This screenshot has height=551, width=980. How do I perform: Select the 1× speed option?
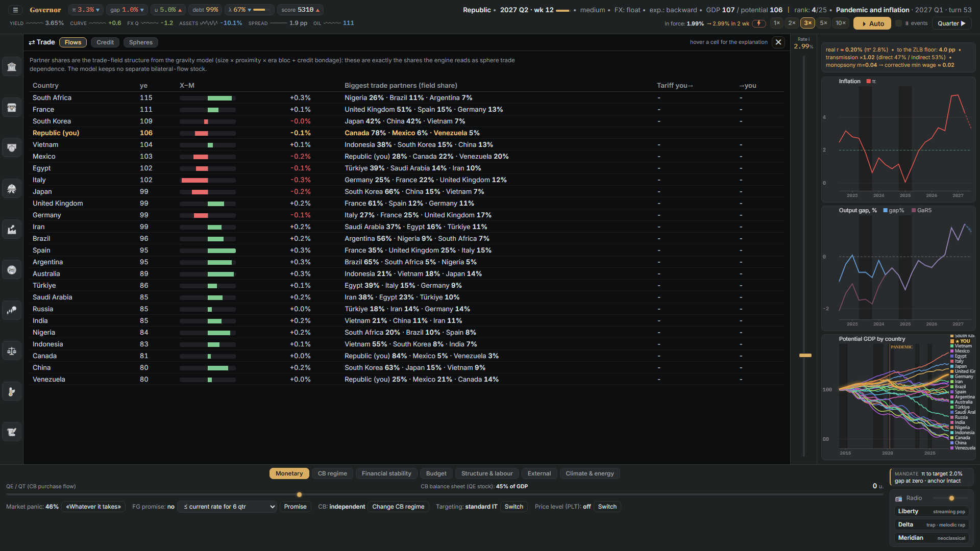tap(777, 23)
